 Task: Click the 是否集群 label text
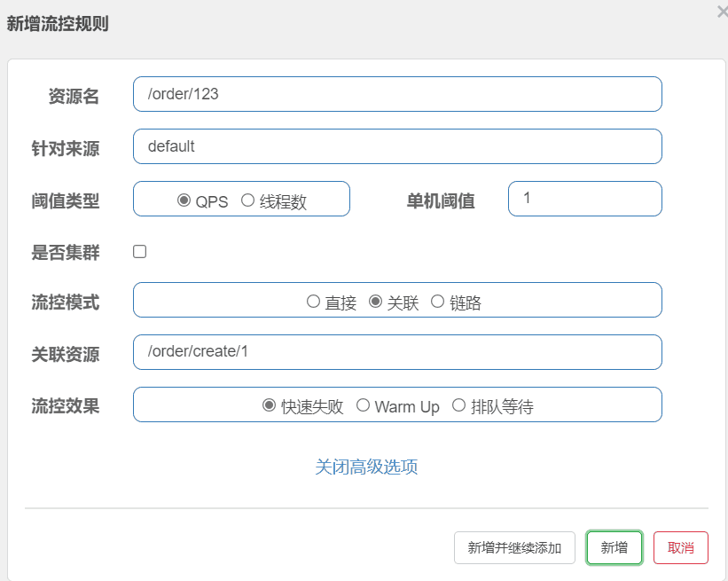pos(66,253)
